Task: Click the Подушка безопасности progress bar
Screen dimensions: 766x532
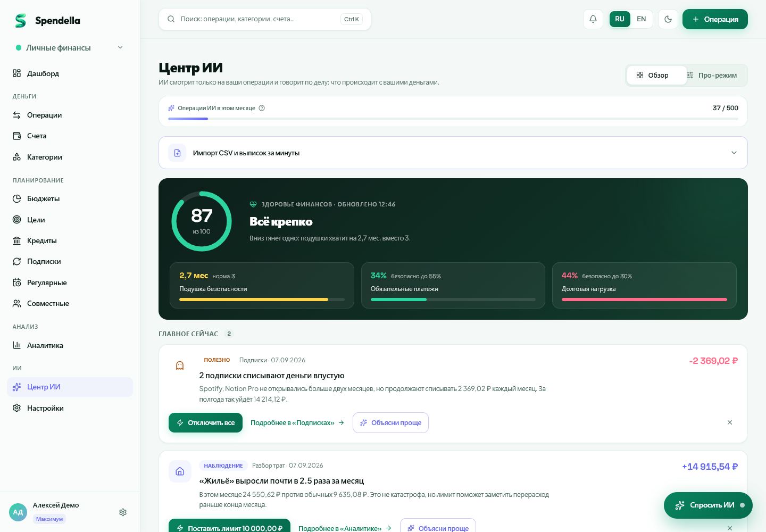Action: (262, 300)
